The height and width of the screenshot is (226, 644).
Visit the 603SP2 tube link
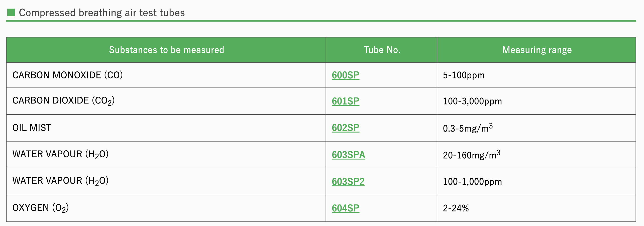click(x=348, y=181)
